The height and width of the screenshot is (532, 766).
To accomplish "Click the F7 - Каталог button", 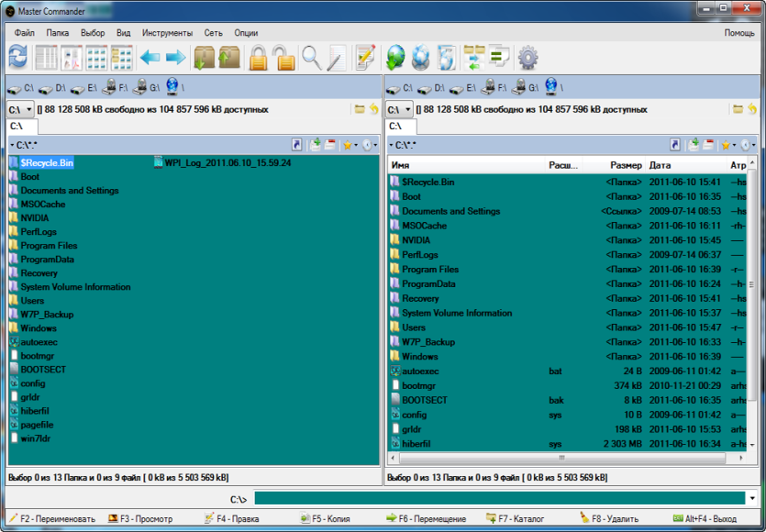I will tap(515, 518).
